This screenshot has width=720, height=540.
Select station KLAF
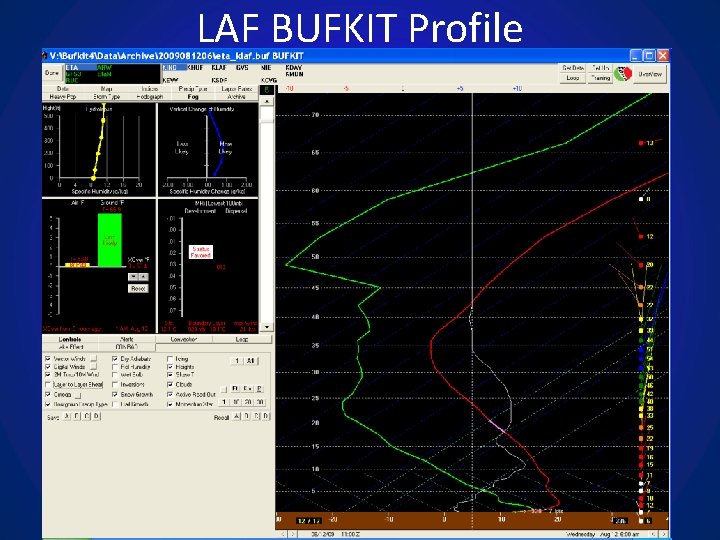219,68
